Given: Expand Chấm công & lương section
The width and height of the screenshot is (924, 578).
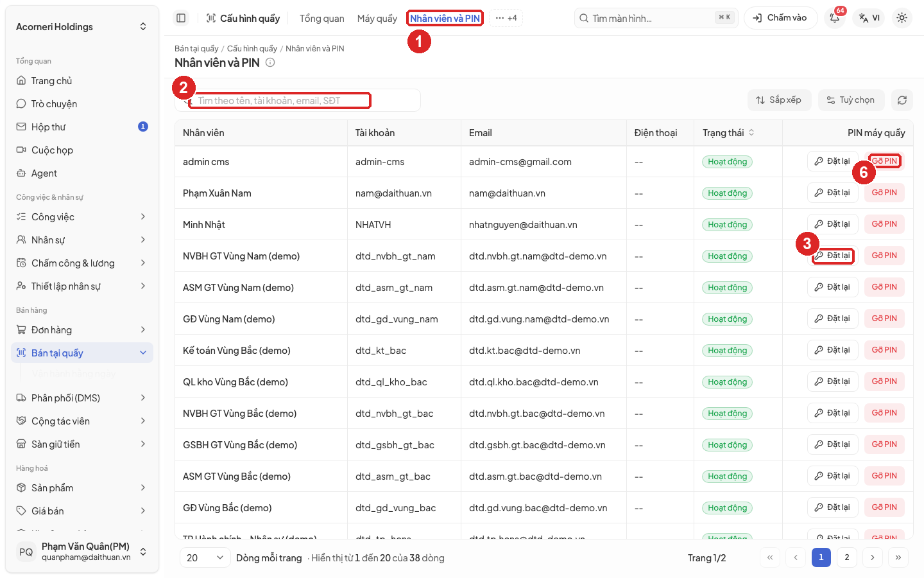Looking at the screenshot, I should coord(82,263).
